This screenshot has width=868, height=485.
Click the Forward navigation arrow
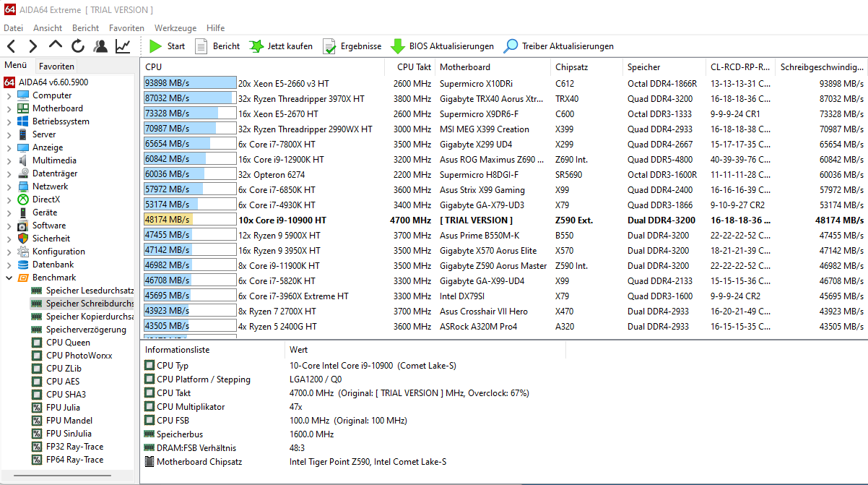(x=33, y=46)
